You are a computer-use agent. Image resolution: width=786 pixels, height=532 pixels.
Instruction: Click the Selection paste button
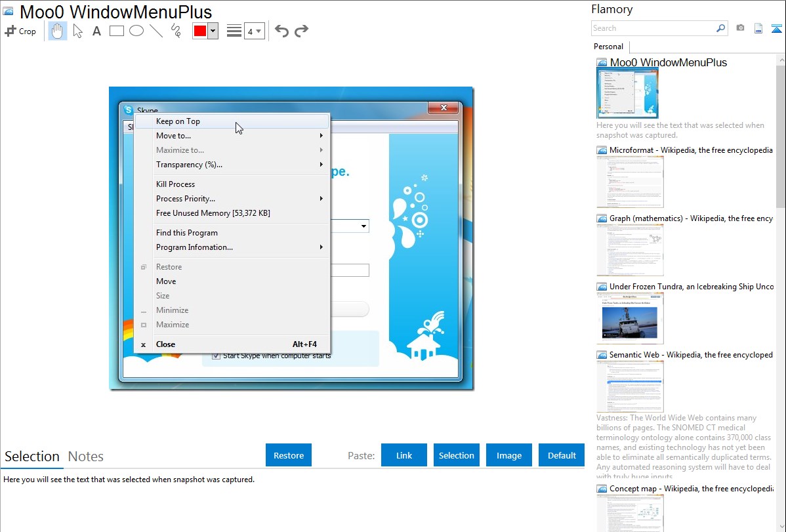tap(457, 455)
